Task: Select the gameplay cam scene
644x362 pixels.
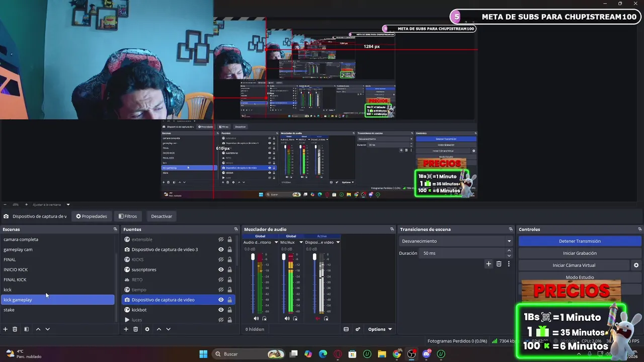Action: pyautogui.click(x=57, y=249)
